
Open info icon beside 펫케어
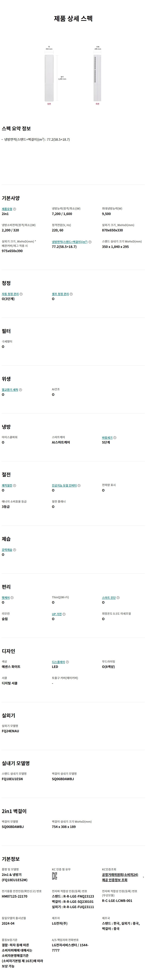(12, 598)
